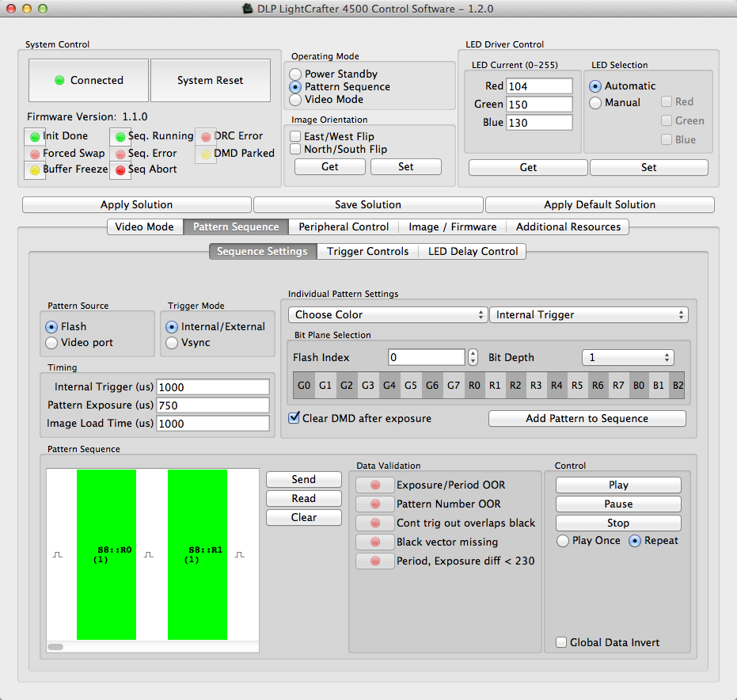This screenshot has width=737, height=700.
Task: Click the Period, Exposure diff indicator light
Action: pos(375,561)
